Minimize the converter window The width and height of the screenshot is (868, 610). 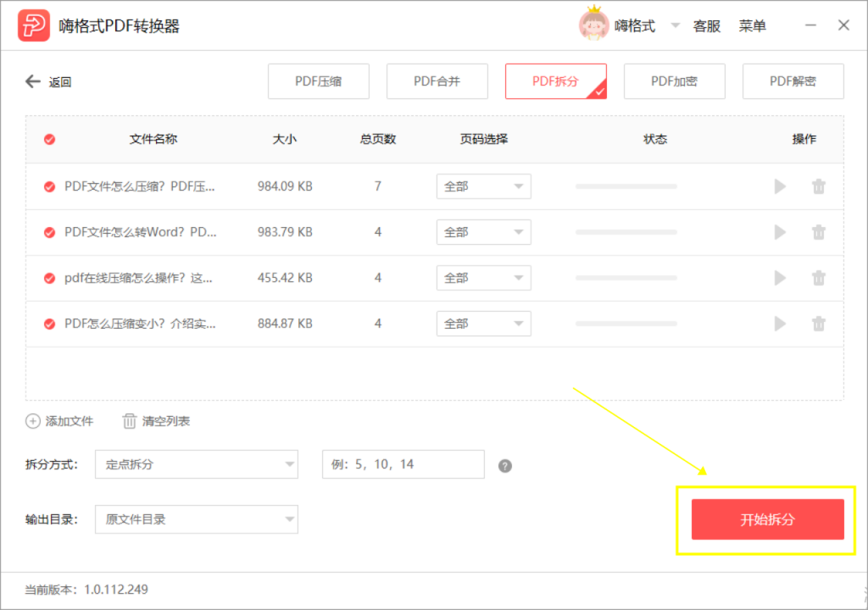pyautogui.click(x=810, y=25)
